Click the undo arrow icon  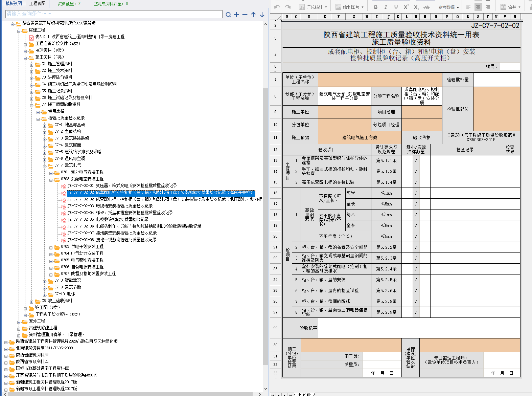coord(277,7)
